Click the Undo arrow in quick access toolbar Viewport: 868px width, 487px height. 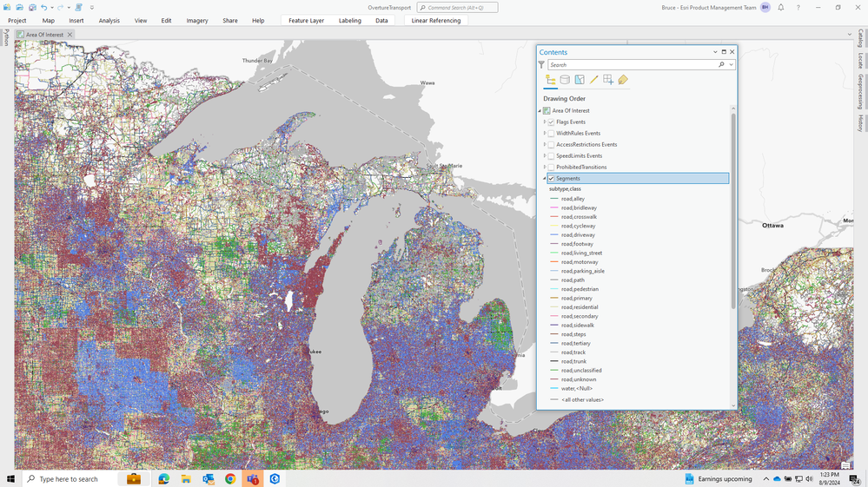[44, 7]
